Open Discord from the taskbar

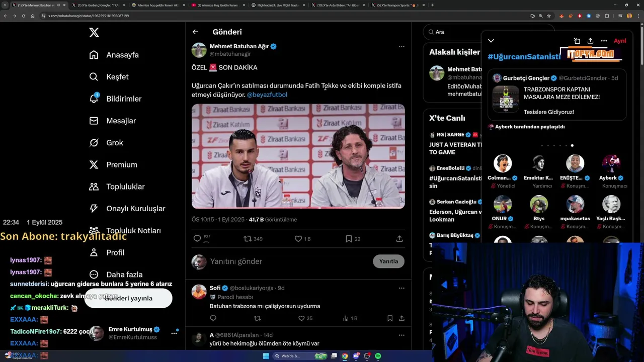coord(356,356)
